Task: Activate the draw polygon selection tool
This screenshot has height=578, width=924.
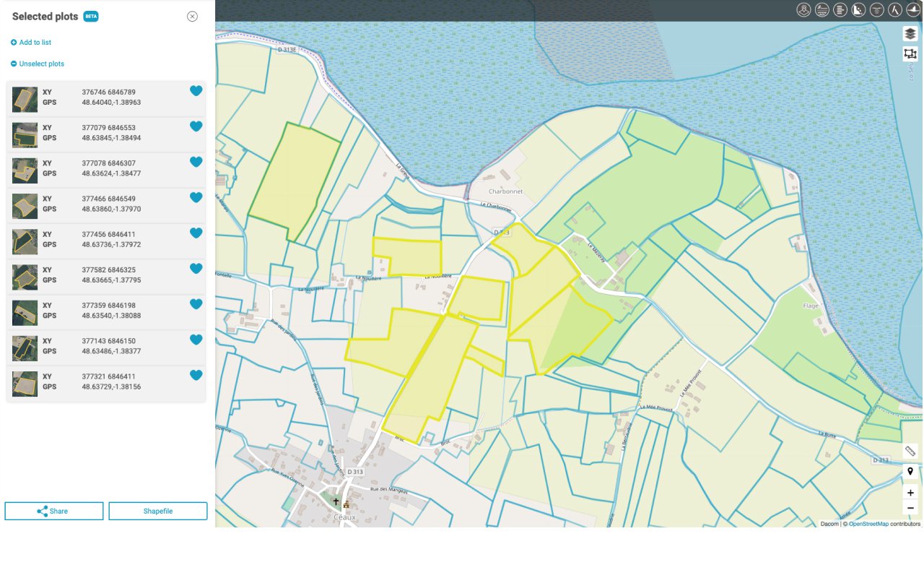Action: pyautogui.click(x=910, y=53)
